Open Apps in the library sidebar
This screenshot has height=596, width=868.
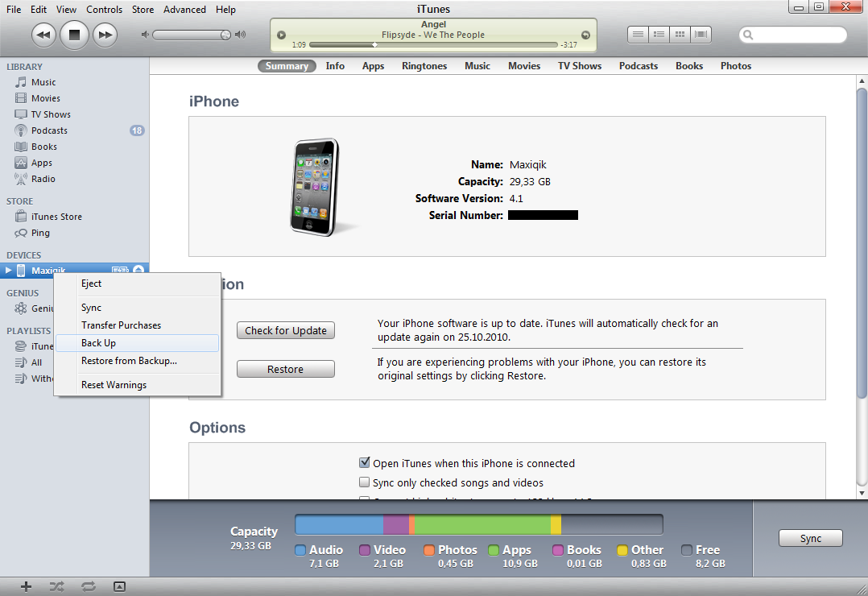(42, 163)
